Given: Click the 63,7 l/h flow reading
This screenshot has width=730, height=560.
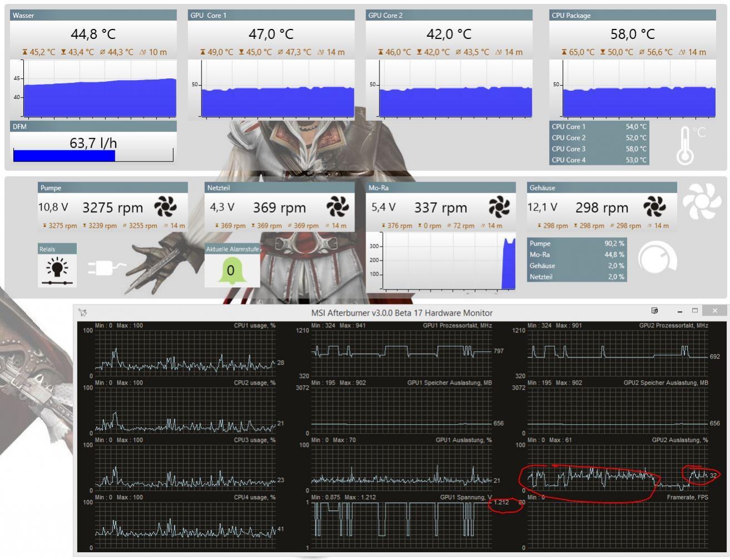Looking at the screenshot, I should pos(93,143).
